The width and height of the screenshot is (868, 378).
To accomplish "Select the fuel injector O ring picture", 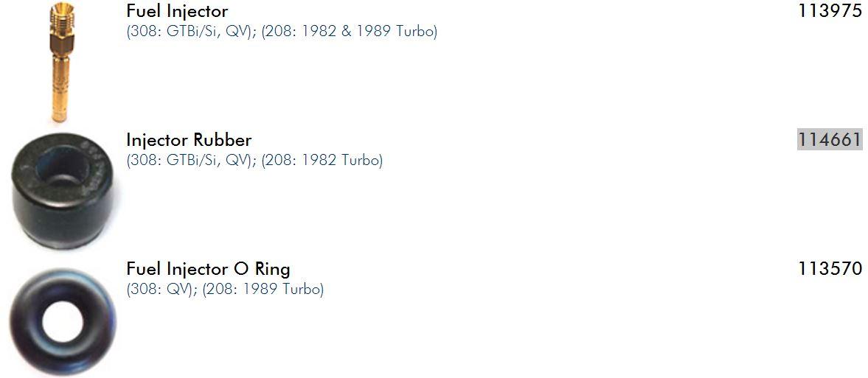I will click(63, 322).
